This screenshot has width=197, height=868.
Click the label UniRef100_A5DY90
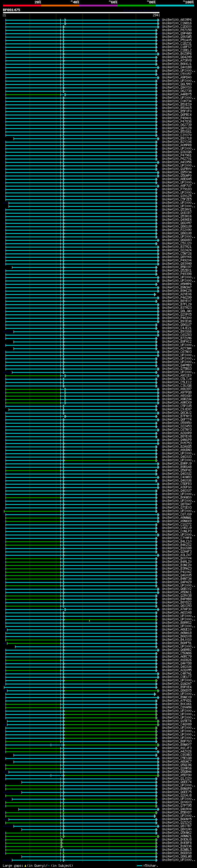[x=177, y=775]
